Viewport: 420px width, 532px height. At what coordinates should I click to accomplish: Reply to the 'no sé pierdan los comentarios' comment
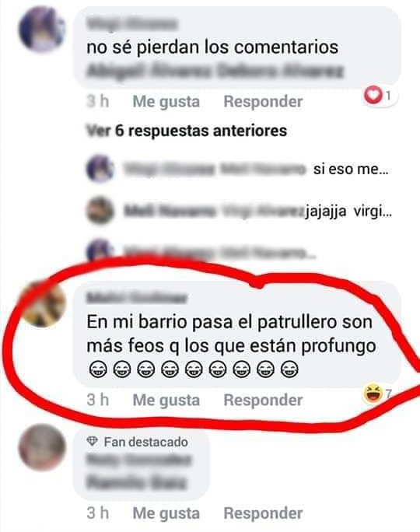263,101
